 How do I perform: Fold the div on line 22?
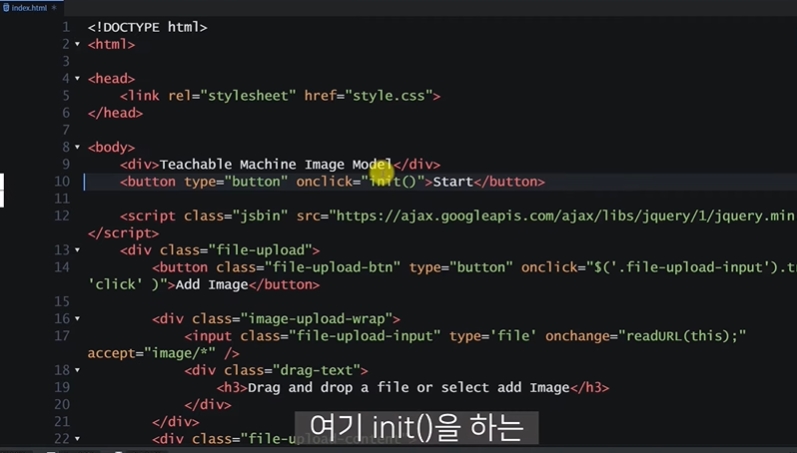pyautogui.click(x=77, y=439)
